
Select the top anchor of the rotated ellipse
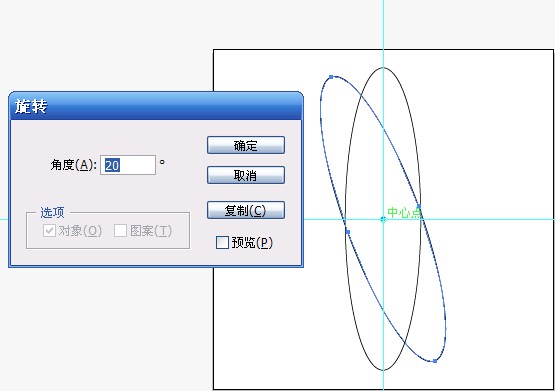[331, 77]
